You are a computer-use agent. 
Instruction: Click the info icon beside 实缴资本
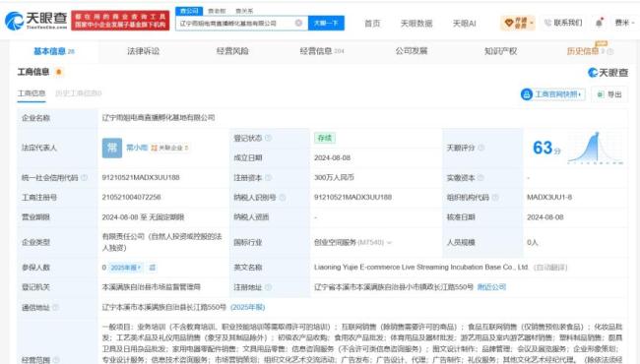[480, 178]
